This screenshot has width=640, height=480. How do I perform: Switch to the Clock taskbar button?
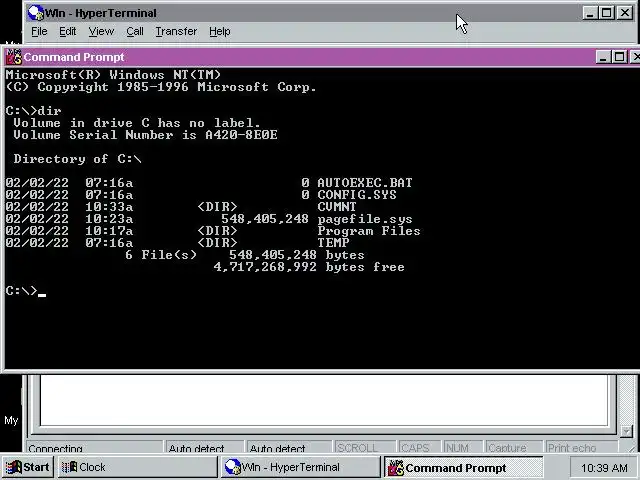click(x=138, y=467)
